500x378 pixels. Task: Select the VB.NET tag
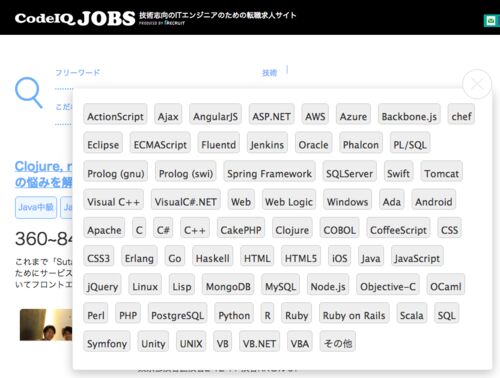tap(259, 341)
